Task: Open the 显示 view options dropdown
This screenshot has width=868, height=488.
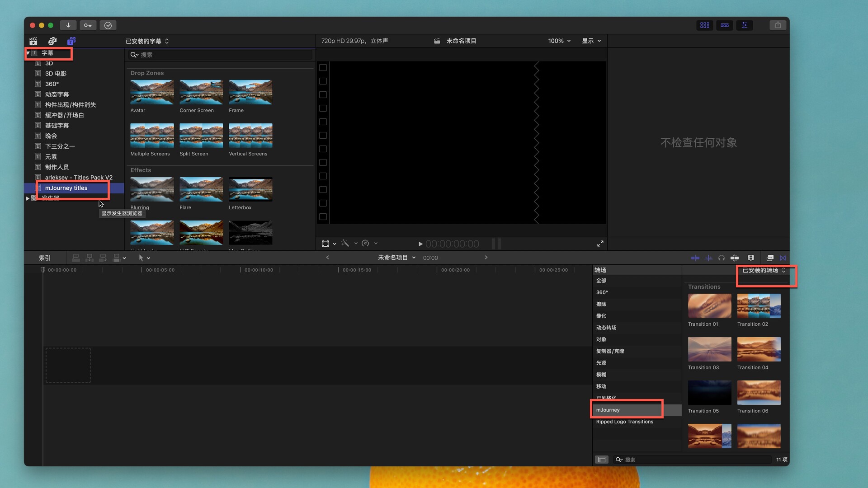Action: point(591,41)
